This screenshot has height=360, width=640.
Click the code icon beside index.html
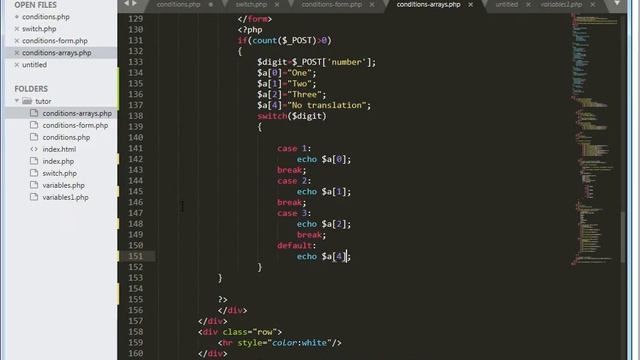click(x=34, y=149)
